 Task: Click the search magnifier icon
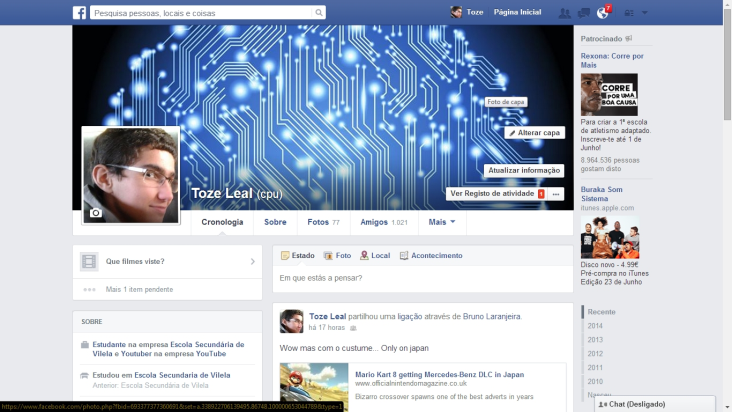pos(318,13)
